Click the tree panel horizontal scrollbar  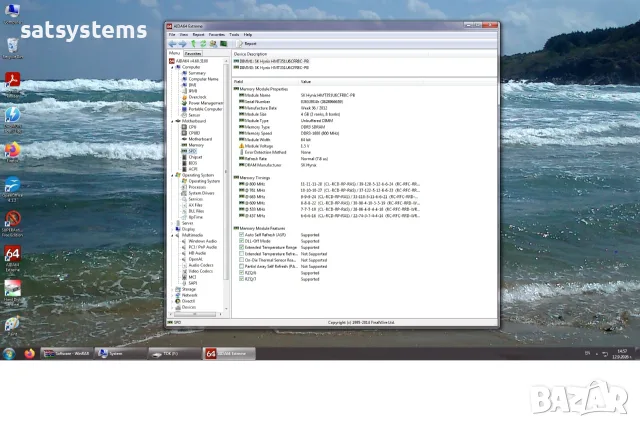195,314
